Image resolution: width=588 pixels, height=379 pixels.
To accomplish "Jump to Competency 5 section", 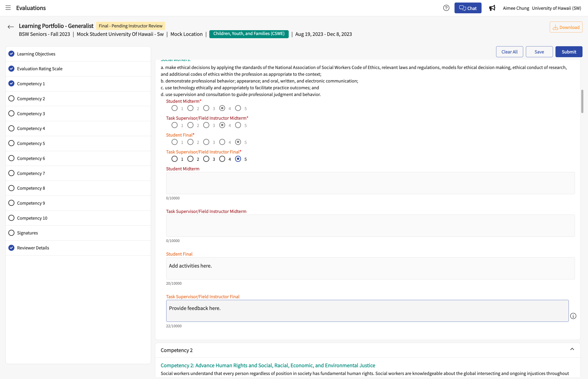I will (x=78, y=143).
